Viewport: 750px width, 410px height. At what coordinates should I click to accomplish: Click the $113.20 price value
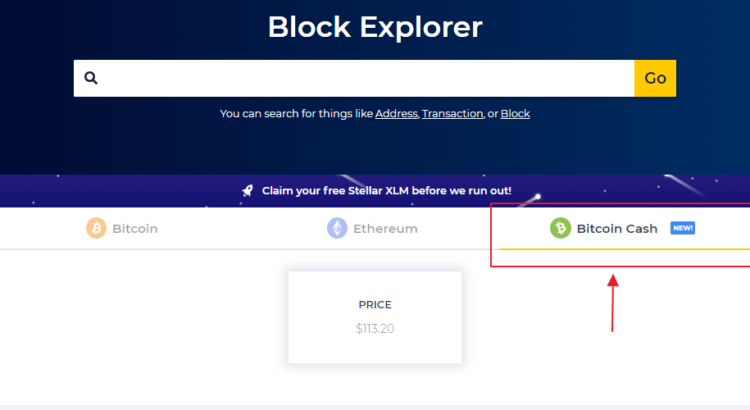pyautogui.click(x=375, y=327)
